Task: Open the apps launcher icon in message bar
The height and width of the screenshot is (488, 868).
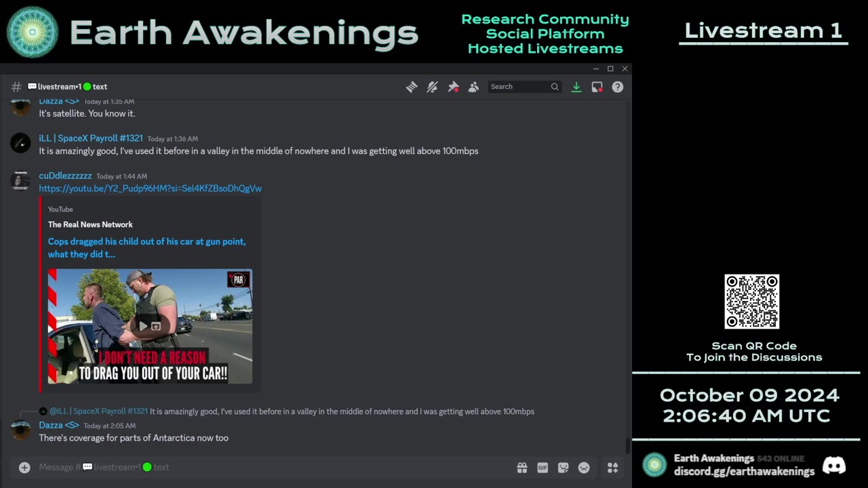Action: coord(612,468)
